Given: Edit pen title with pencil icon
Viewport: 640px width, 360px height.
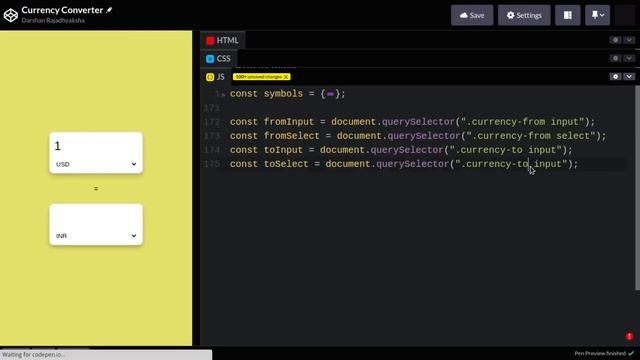Looking at the screenshot, I should [109, 10].
